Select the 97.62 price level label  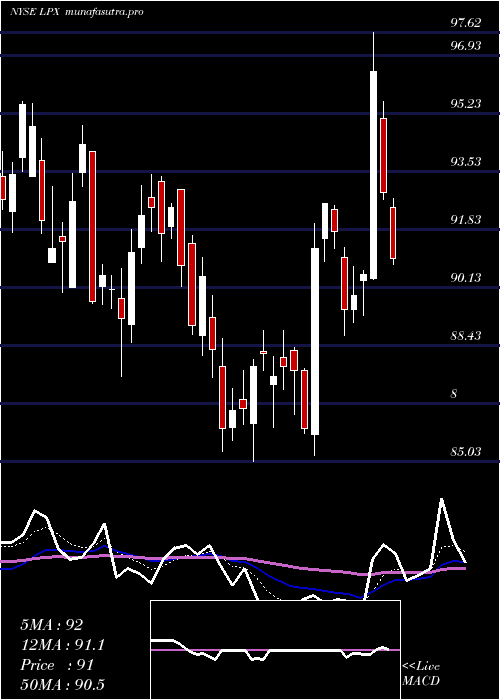[x=466, y=23]
